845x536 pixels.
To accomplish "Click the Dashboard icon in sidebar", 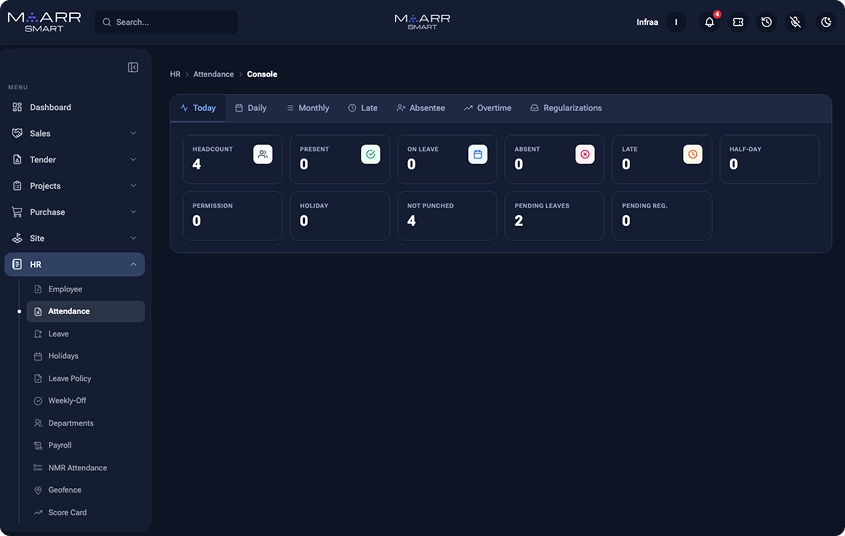I will click(17, 107).
